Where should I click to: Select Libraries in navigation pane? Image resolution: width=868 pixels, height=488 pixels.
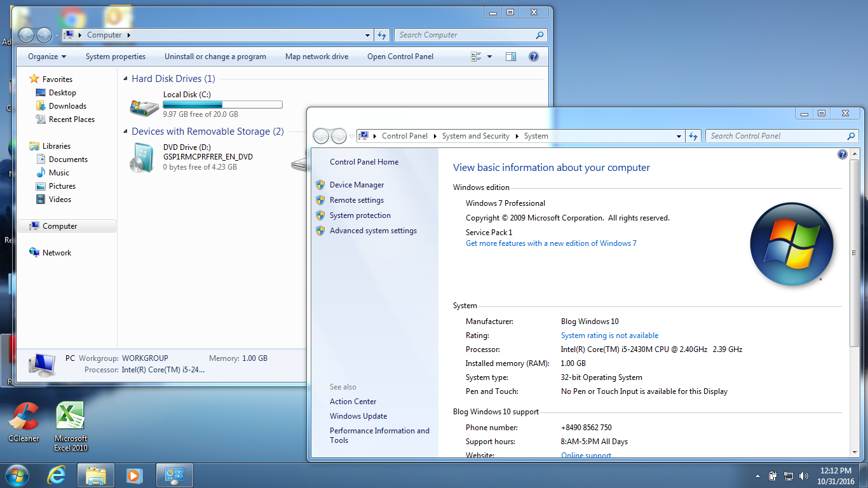point(57,146)
